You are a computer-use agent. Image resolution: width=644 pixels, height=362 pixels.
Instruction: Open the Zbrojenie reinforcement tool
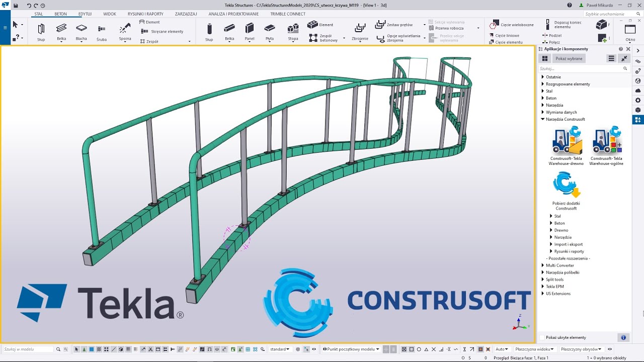pos(360,32)
